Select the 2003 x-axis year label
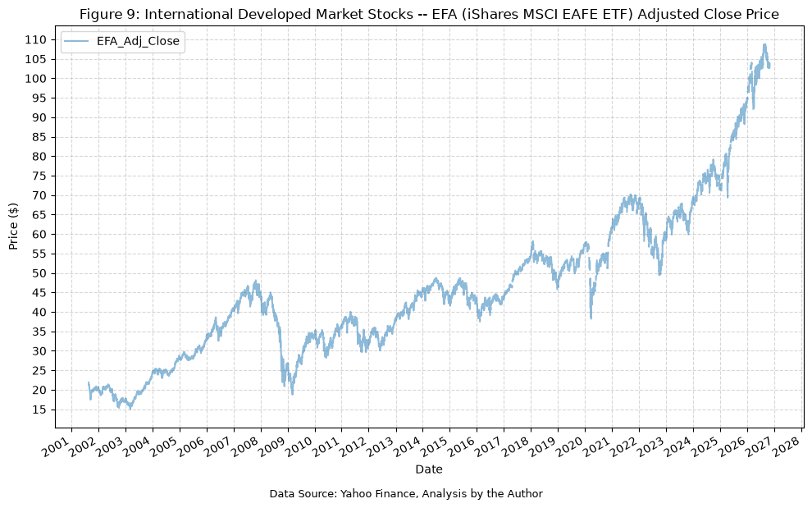Image resolution: width=812 pixels, height=508 pixels. 109,446
